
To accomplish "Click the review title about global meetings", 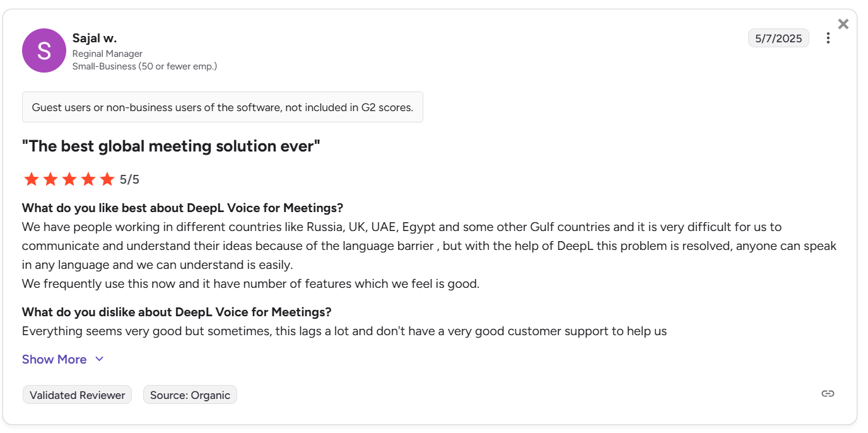I will tap(170, 146).
